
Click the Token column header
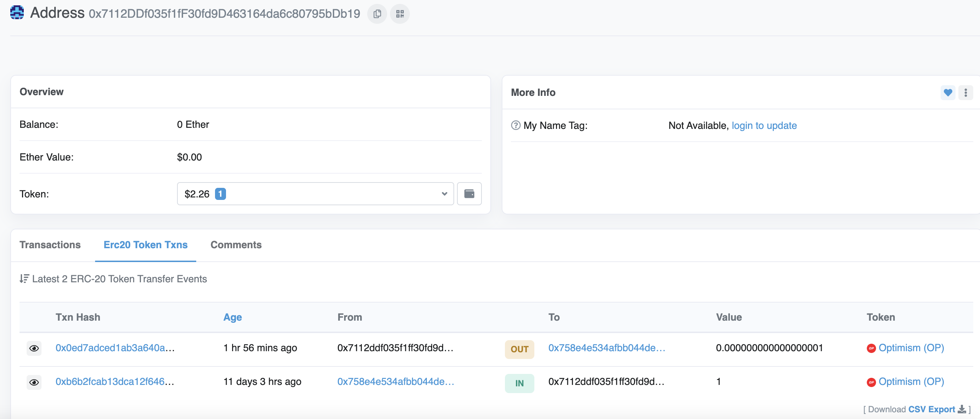[x=881, y=317]
